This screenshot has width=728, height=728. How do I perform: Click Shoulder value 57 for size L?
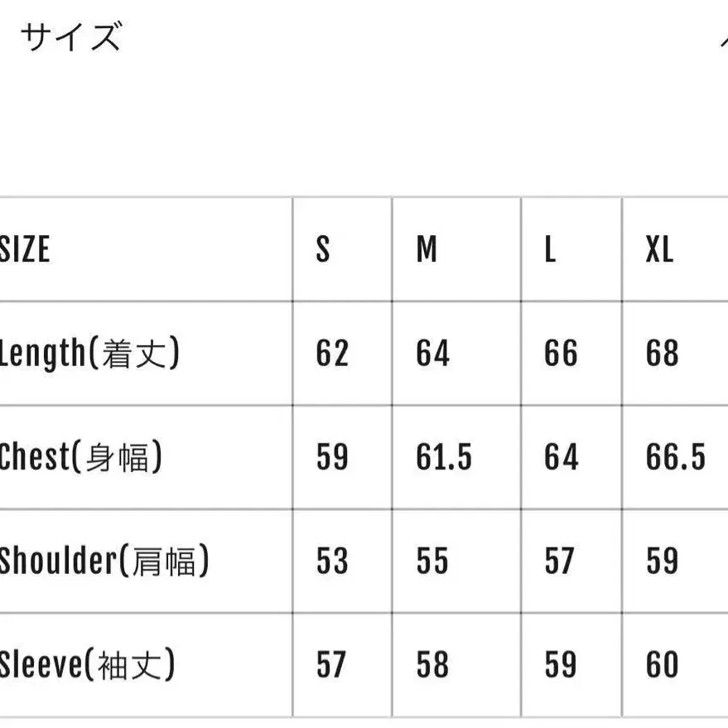coord(560,561)
